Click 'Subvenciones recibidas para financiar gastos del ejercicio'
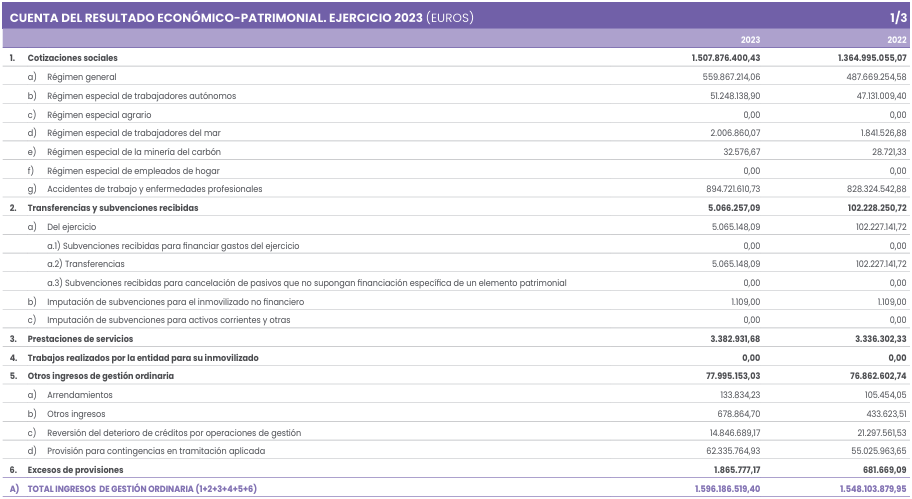The height and width of the screenshot is (499, 912). click(x=181, y=246)
